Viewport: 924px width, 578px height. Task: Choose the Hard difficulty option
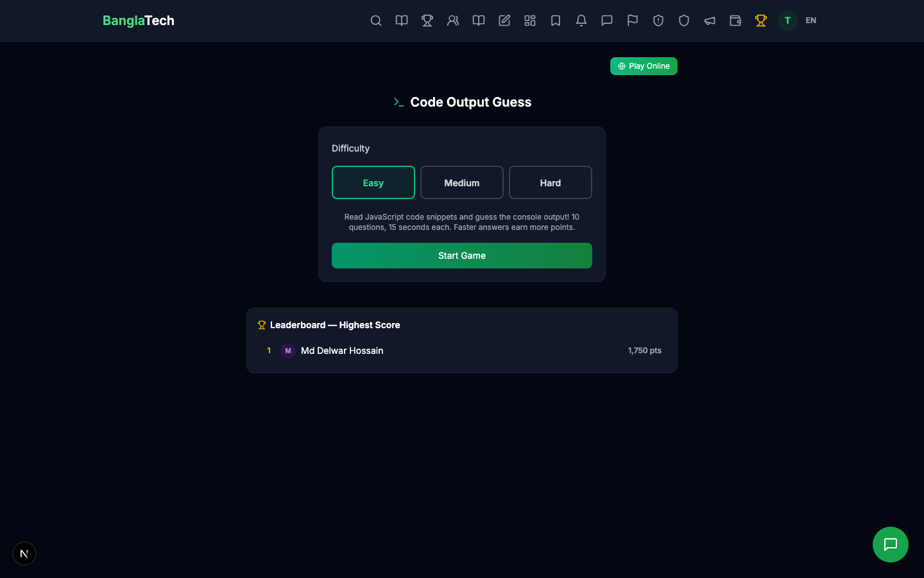(x=550, y=182)
